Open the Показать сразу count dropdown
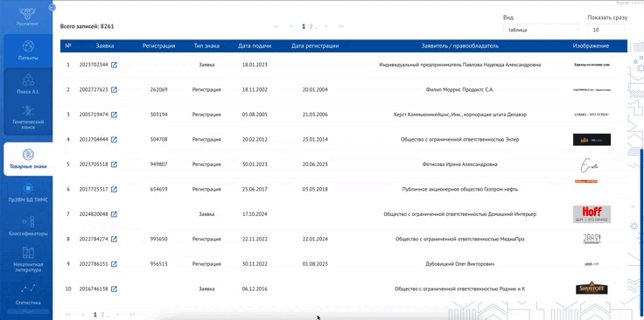 606,30
